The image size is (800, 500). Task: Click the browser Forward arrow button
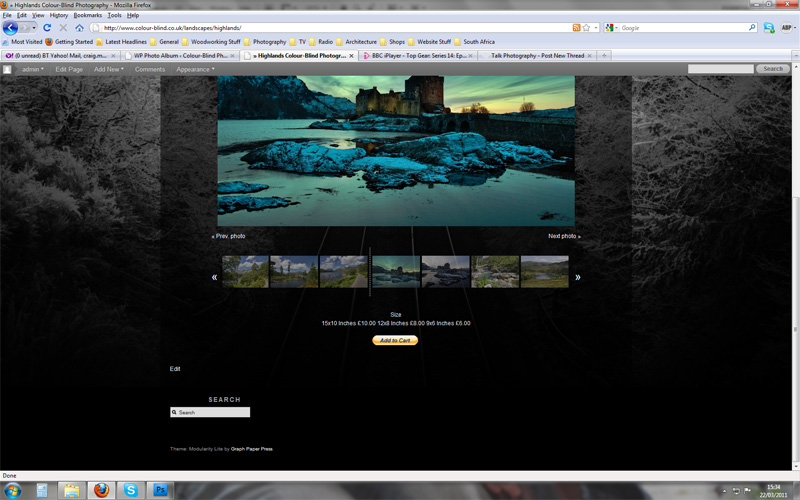click(x=24, y=28)
